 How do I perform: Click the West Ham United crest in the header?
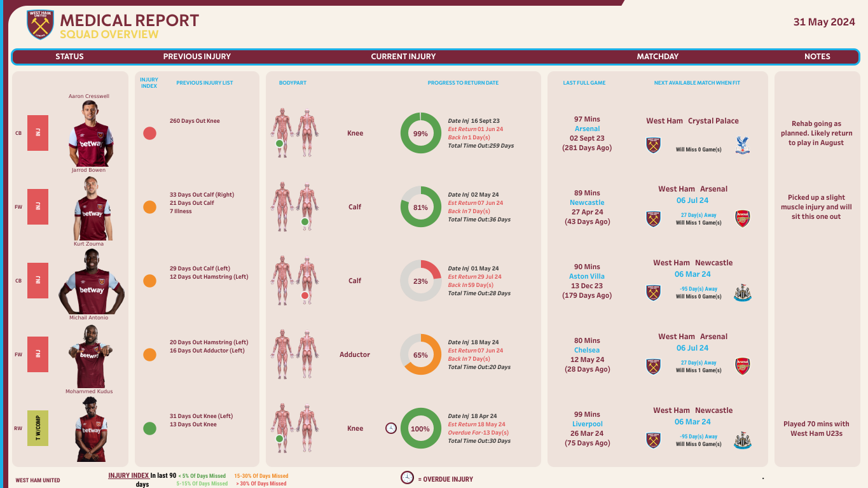40,25
